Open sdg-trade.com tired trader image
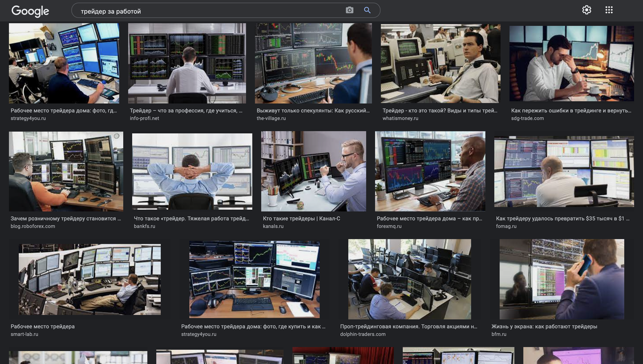 (x=572, y=63)
